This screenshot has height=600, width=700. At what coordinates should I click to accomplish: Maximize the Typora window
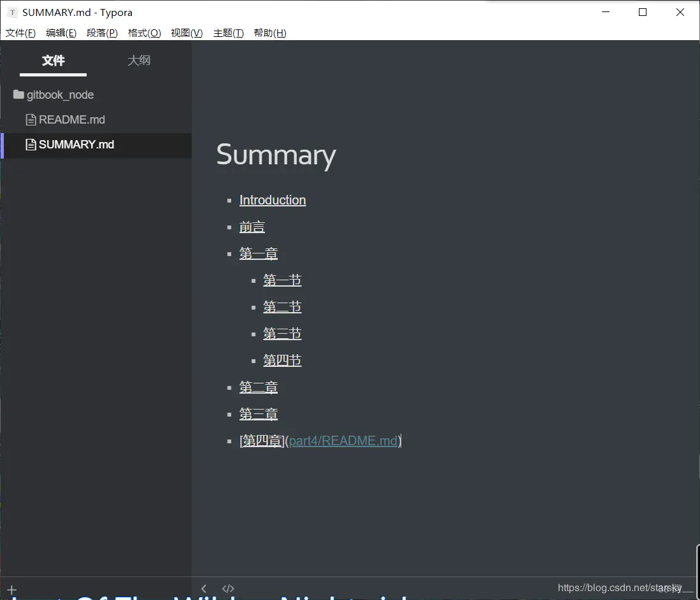tap(643, 12)
